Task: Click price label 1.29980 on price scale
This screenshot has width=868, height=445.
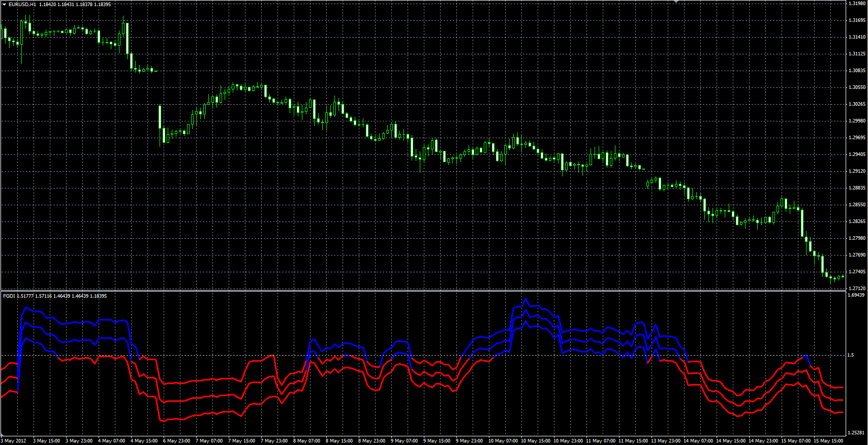Action: (857, 121)
